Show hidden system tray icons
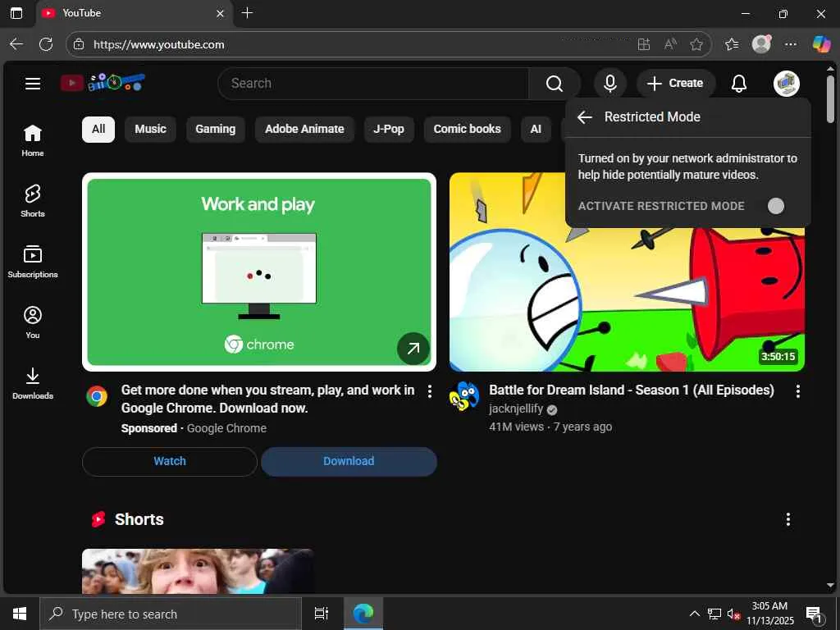 694,614
